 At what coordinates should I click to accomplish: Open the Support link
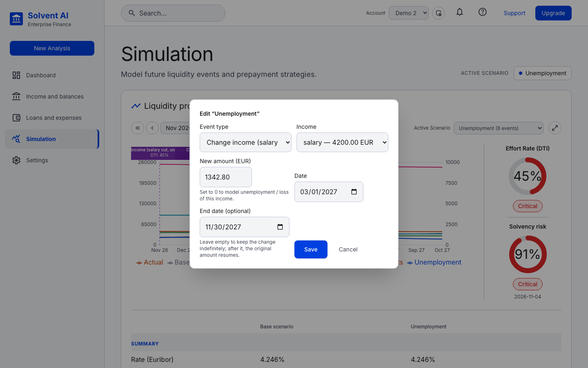(x=514, y=13)
